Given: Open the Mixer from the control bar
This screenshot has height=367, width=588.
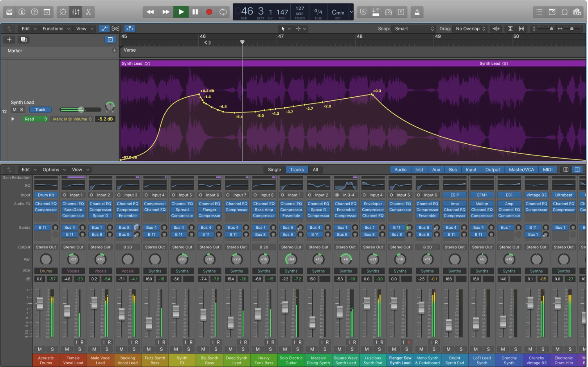Looking at the screenshot, I should click(76, 12).
